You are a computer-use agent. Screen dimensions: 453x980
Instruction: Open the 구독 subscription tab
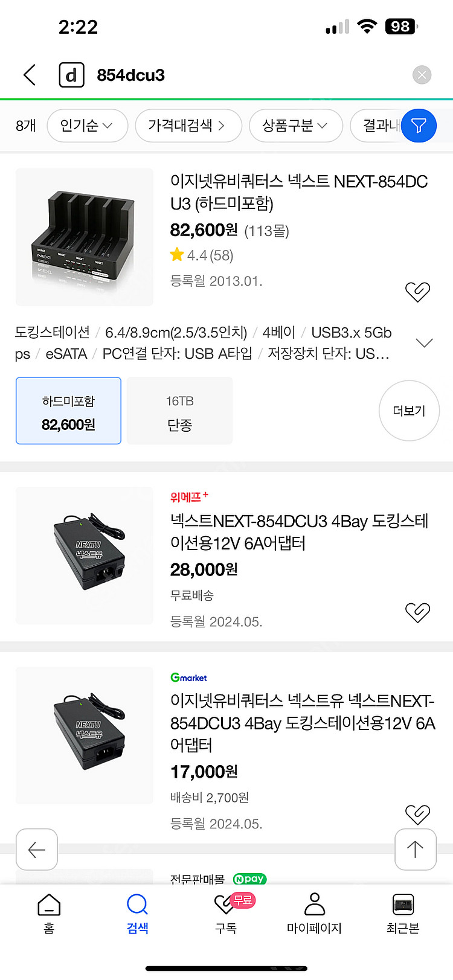point(226,913)
